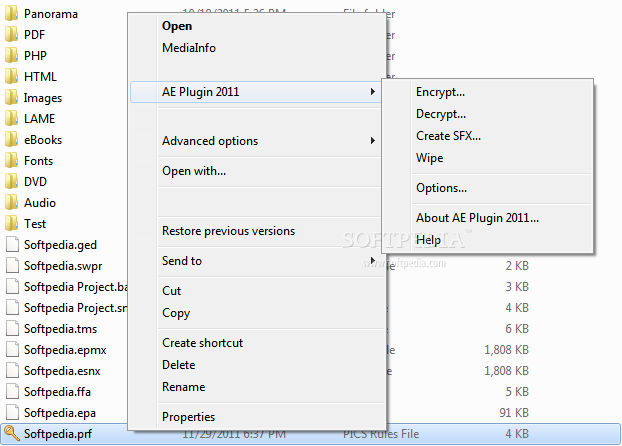Click the Softpedia.esnx file icon
The width and height of the screenshot is (622, 446).
pyautogui.click(x=12, y=371)
